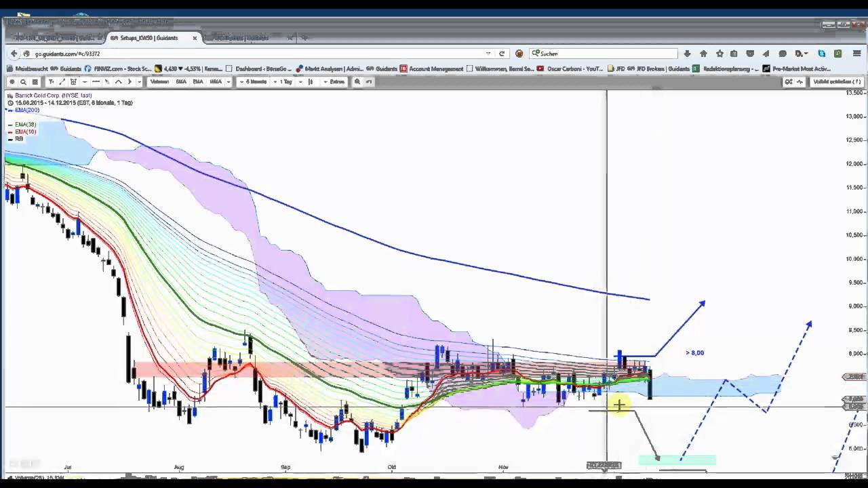Click the Suchen search field

click(x=604, y=54)
